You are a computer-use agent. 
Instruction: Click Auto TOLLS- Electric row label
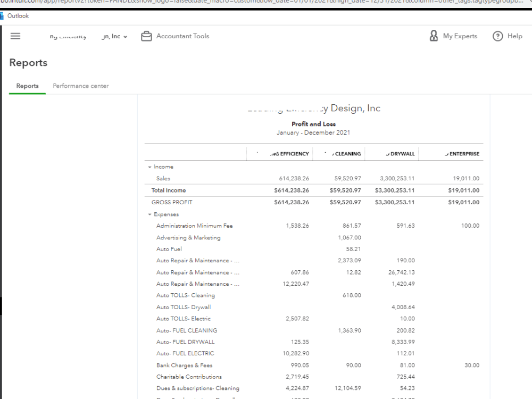point(184,319)
